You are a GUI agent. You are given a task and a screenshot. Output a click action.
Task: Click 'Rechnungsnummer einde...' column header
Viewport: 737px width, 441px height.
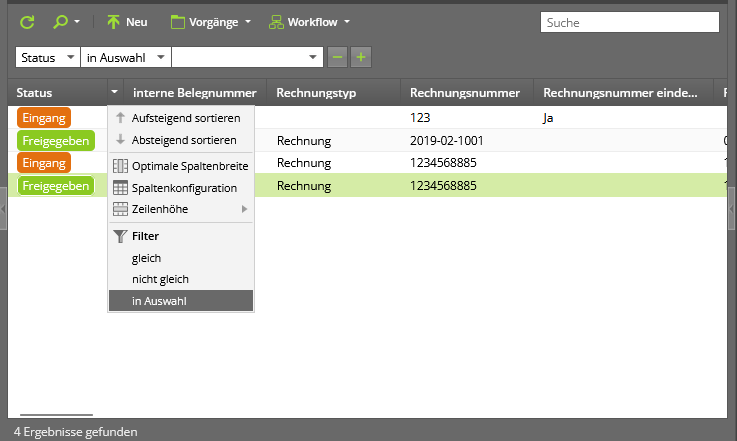623,93
